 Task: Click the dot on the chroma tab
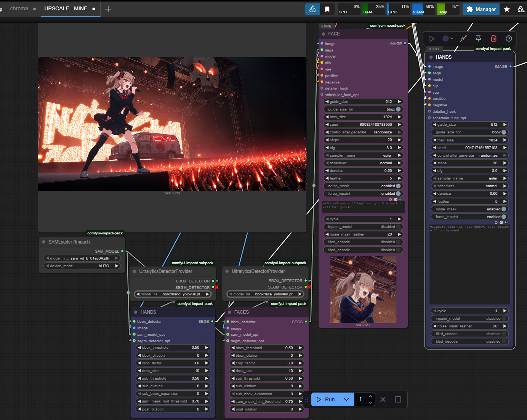34,9
